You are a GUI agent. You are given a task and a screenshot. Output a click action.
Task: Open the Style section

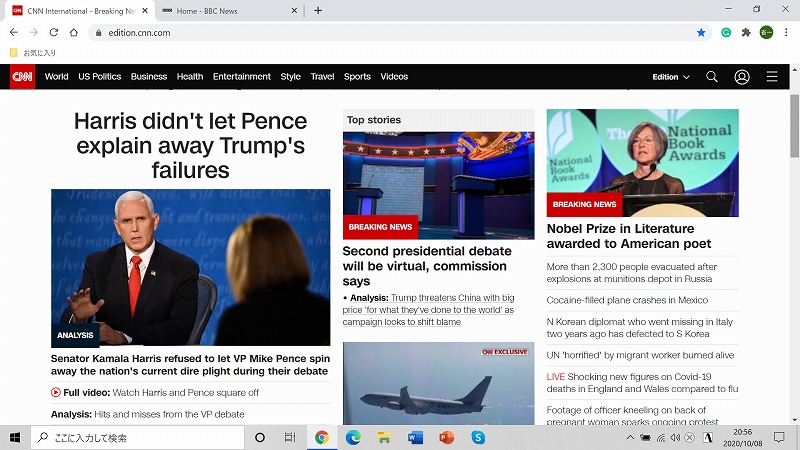(290, 77)
